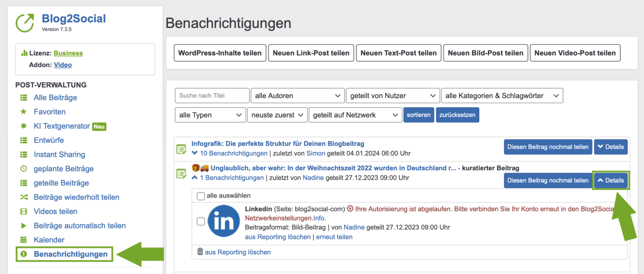Image resolution: width=644 pixels, height=274 pixels.
Task: Click Neuen Text-Post teilen button
Action: pos(399,53)
